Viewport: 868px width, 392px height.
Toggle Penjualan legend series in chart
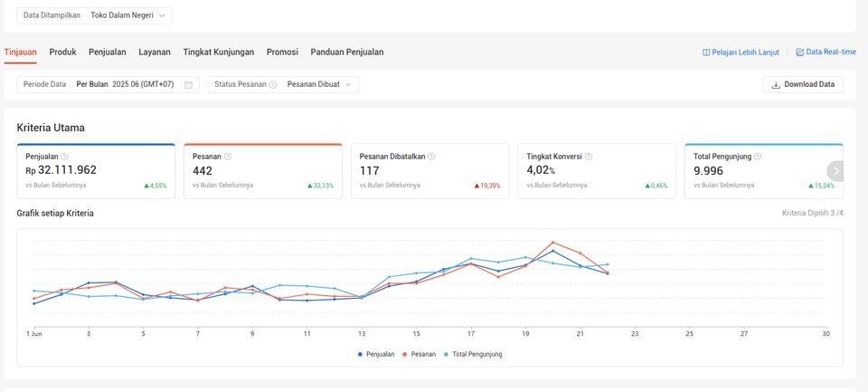(x=376, y=354)
